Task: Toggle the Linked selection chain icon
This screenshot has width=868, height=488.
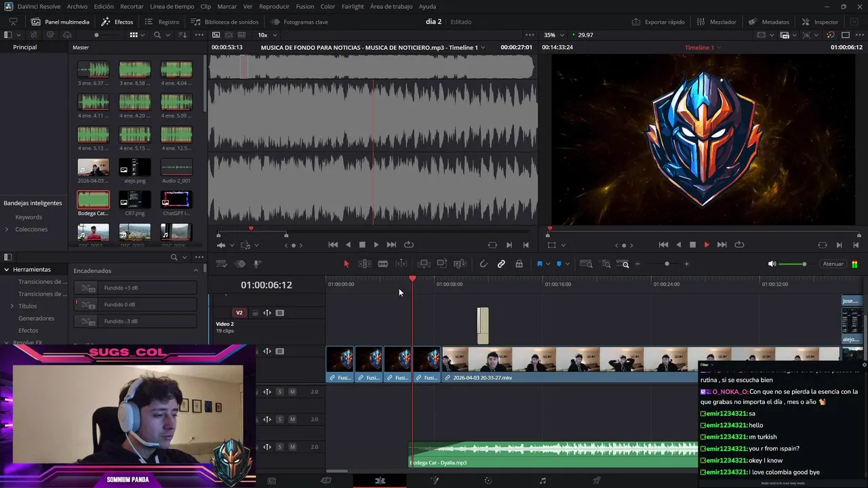Action: pyautogui.click(x=501, y=264)
